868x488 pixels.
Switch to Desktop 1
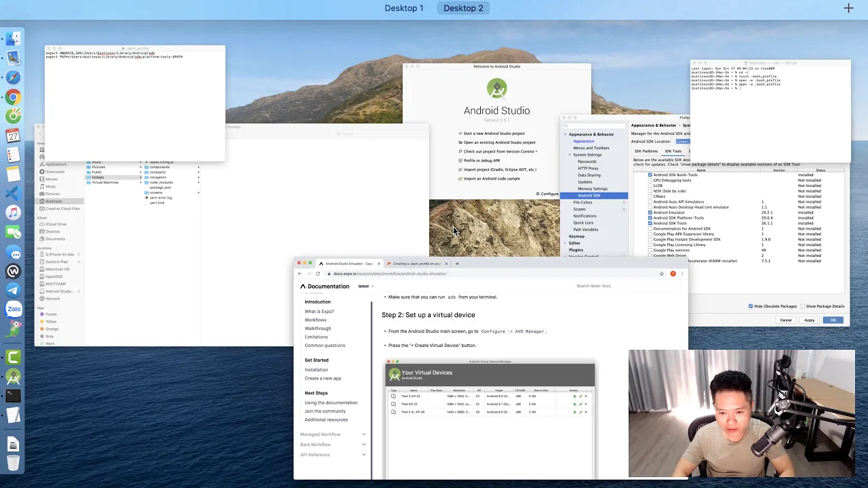[x=403, y=8]
